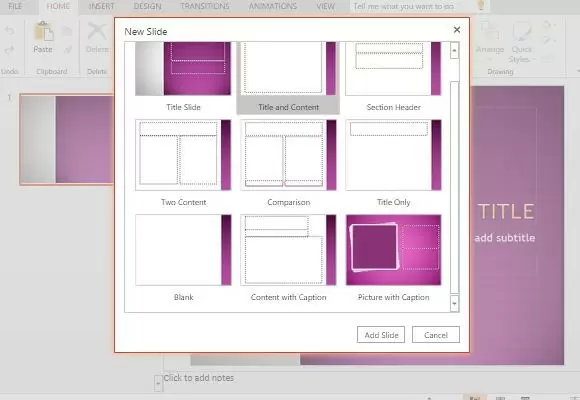Select the Title Slide layout thumbnail
580x400 pixels.
click(x=183, y=68)
